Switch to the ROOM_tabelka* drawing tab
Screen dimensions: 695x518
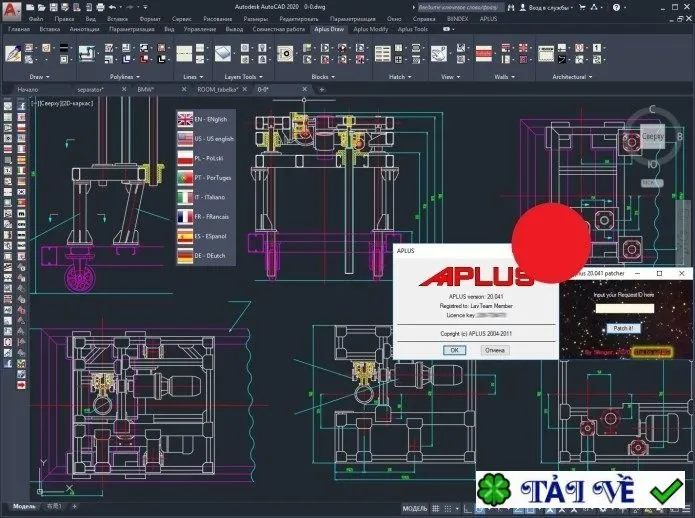click(x=218, y=90)
